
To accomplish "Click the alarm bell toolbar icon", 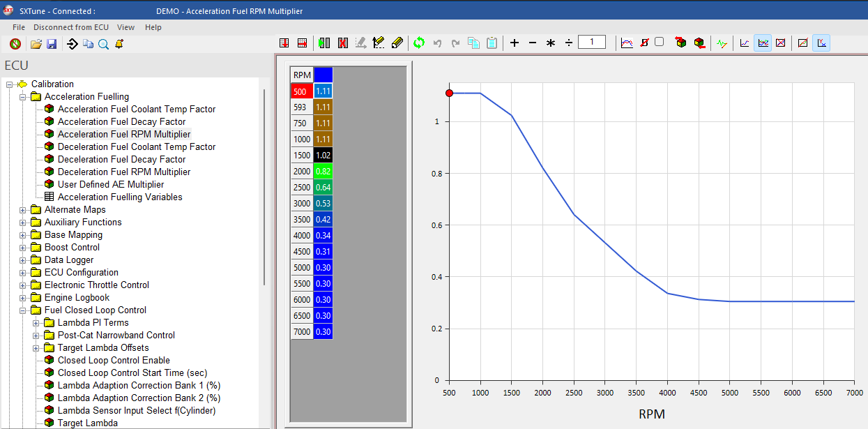I will point(119,43).
